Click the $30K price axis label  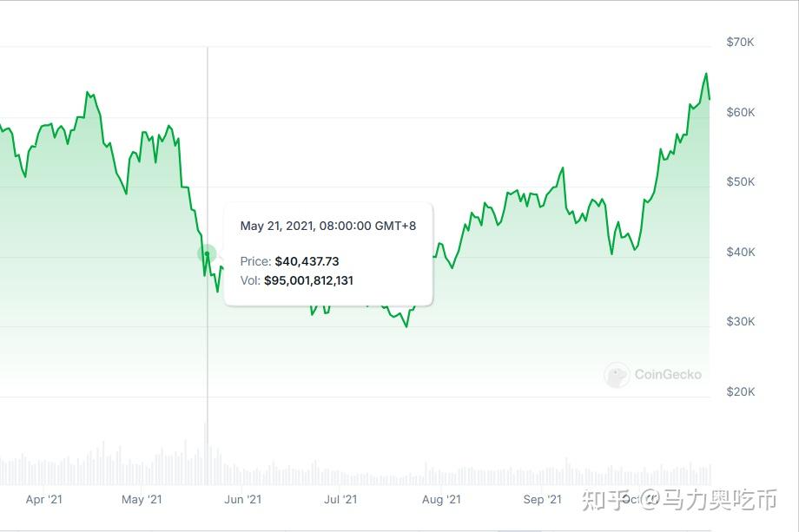coord(741,322)
